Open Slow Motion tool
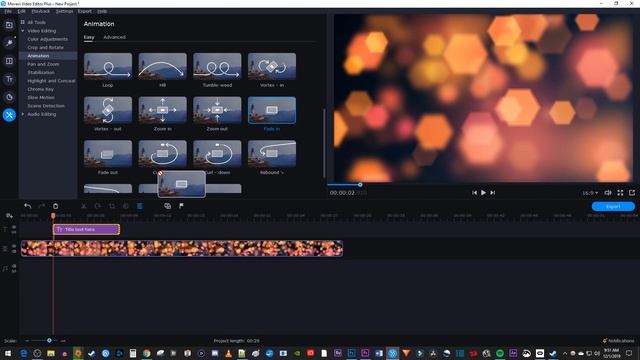640x360 pixels. (x=41, y=97)
